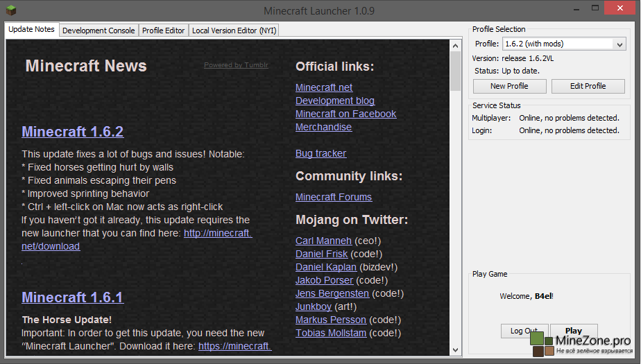
Task: Click the Minecraft grass block icon in title bar
Action: [10, 10]
